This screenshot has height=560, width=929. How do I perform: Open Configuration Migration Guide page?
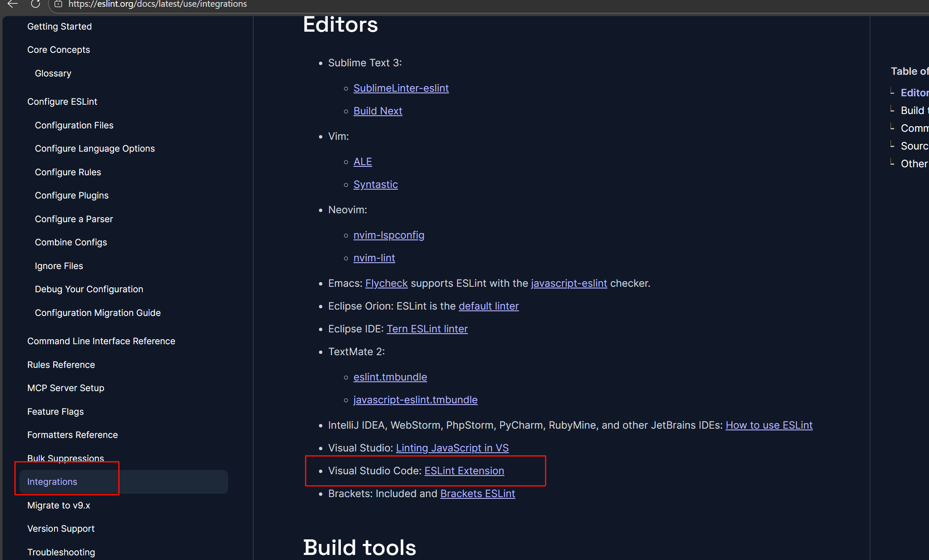(98, 313)
